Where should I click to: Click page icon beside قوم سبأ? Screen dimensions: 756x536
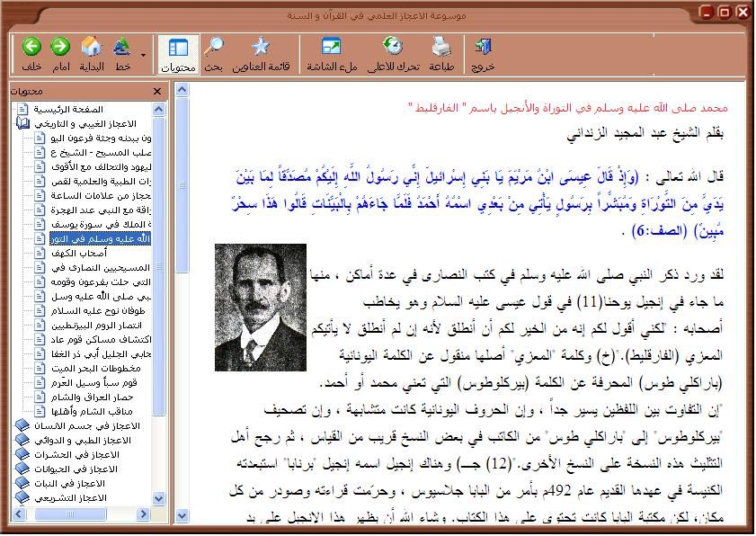(40, 383)
